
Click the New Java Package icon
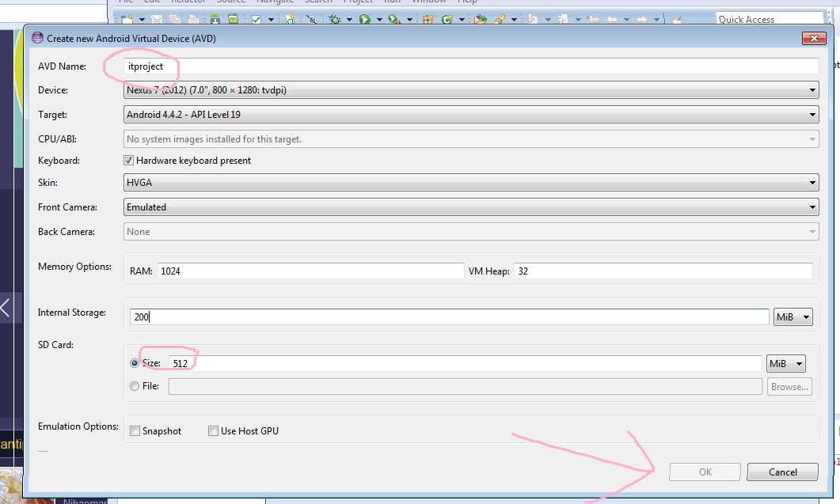[428, 19]
